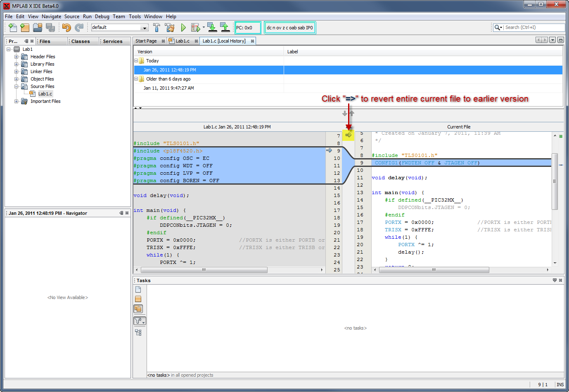569x392 pixels.
Task: Toggle tasks group-by-category tree view button
Action: (x=138, y=333)
